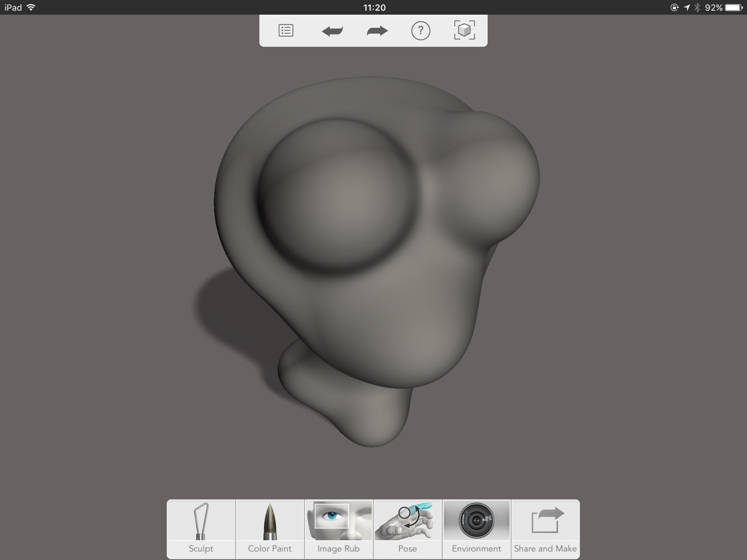Activate the Pose tool
The height and width of the screenshot is (560, 747).
click(x=407, y=528)
